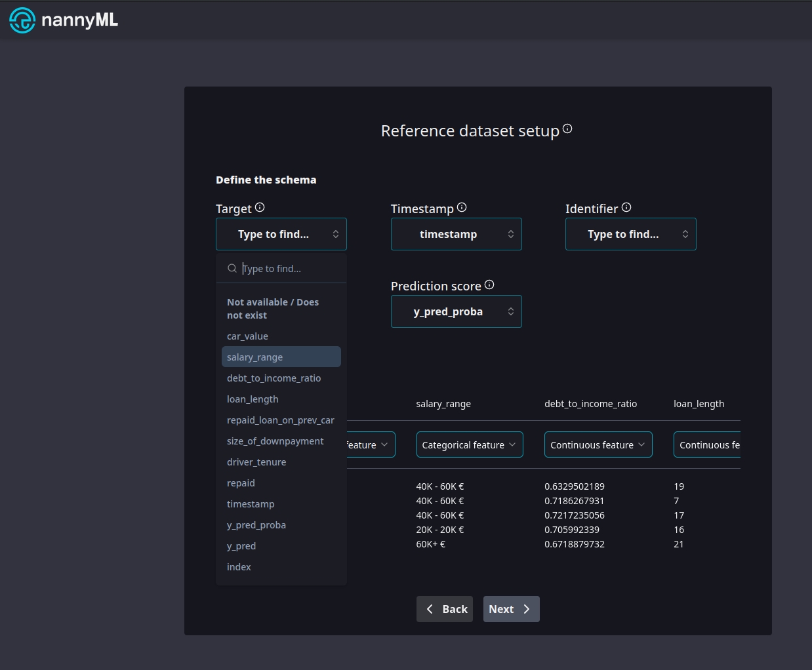Image resolution: width=812 pixels, height=670 pixels.
Task: Click the Prediction score info icon
Action: pos(489,285)
